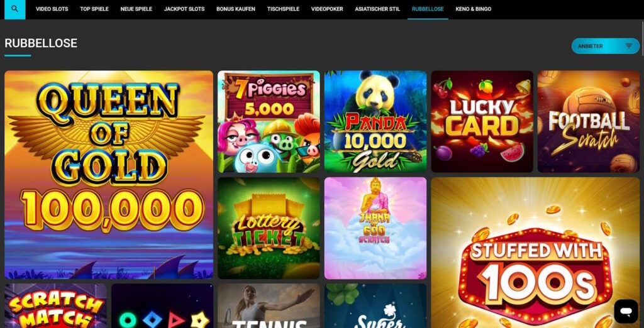
Task: Switch to Video Slots tab
Action: 52,9
